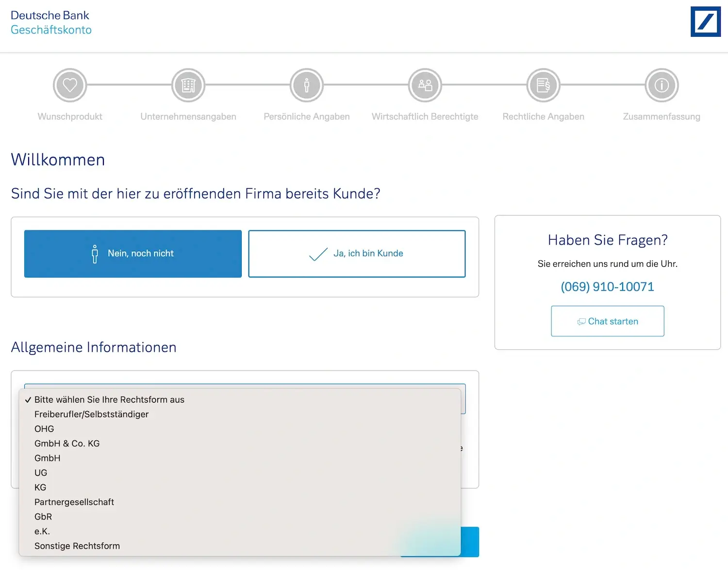Pick 'GmbH & Co. KG' legal form
This screenshot has width=728, height=570.
pyautogui.click(x=240, y=443)
